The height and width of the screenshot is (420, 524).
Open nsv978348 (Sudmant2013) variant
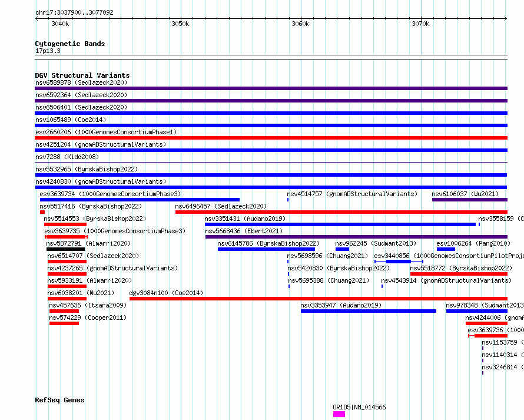click(x=485, y=305)
